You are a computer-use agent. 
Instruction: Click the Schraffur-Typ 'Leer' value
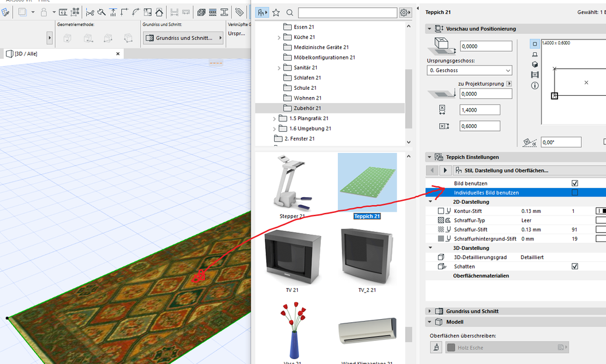[x=527, y=220]
